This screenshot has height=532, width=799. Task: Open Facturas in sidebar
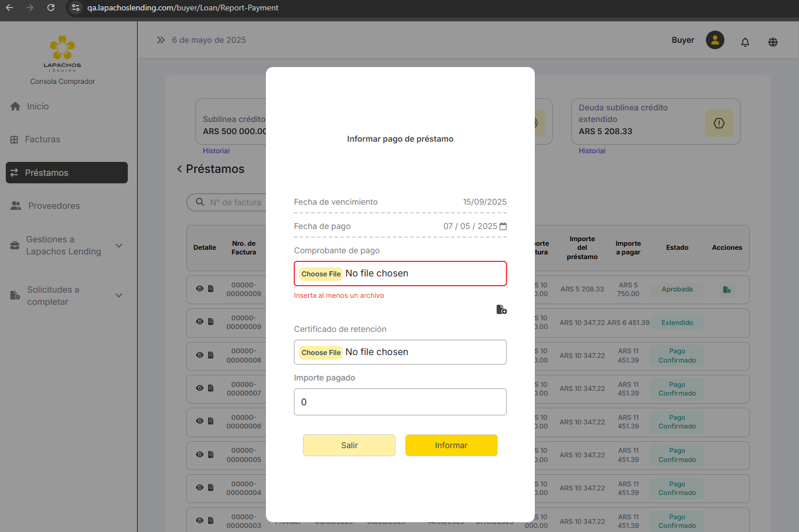click(x=42, y=139)
